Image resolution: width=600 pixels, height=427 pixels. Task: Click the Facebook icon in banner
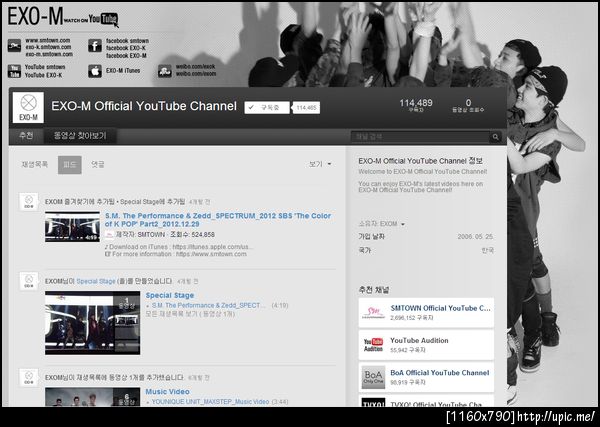tap(95, 46)
